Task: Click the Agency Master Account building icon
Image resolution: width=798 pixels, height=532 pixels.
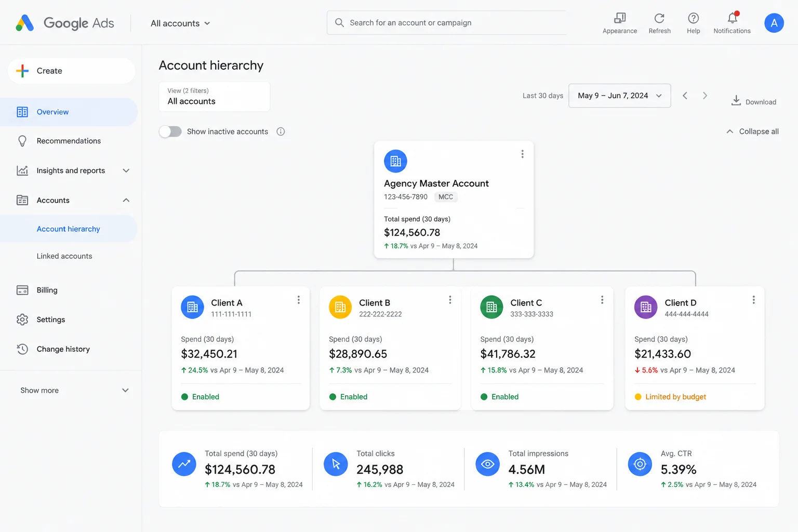Action: [x=395, y=161]
